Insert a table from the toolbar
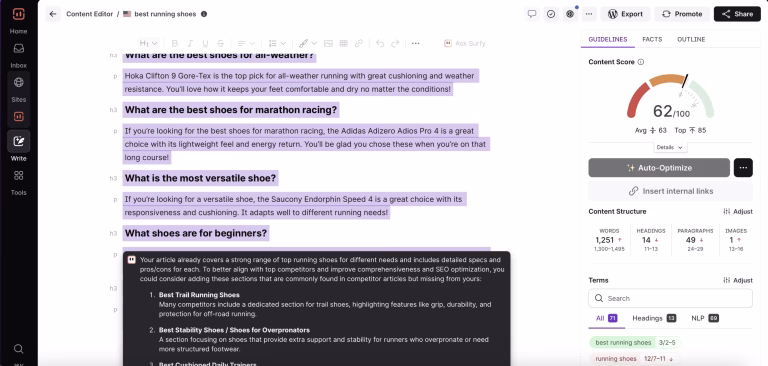 [x=343, y=43]
